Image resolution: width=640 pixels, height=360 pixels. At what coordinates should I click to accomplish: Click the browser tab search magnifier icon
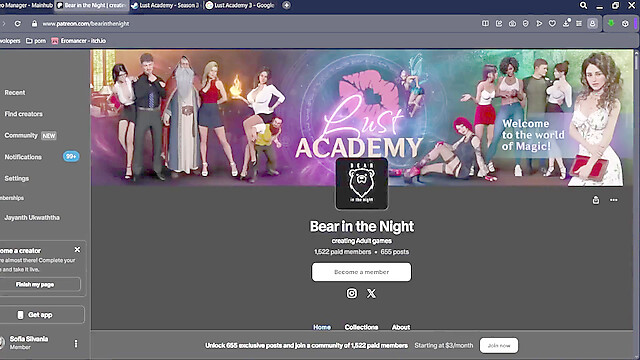[583, 5]
